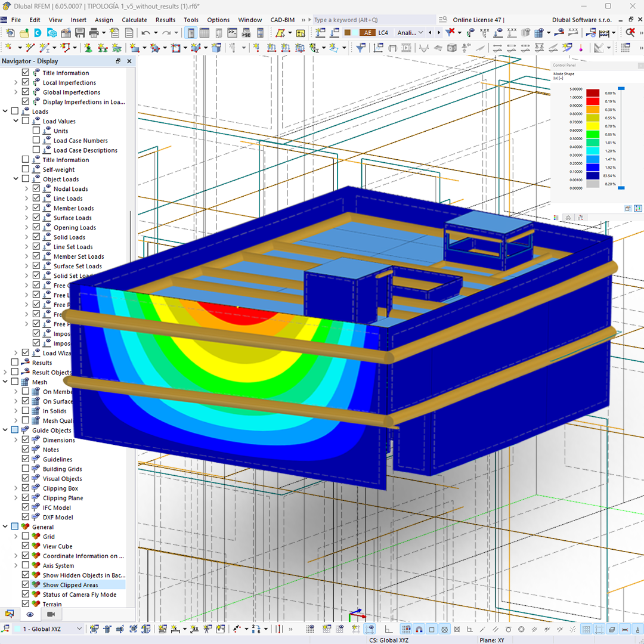Enable the Load Case Numbers checkbox

point(36,140)
